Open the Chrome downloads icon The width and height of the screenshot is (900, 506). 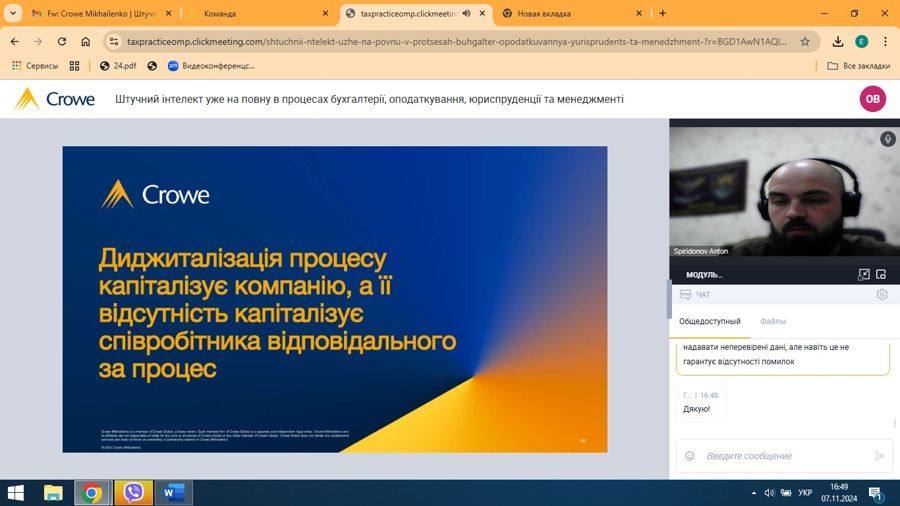click(838, 41)
